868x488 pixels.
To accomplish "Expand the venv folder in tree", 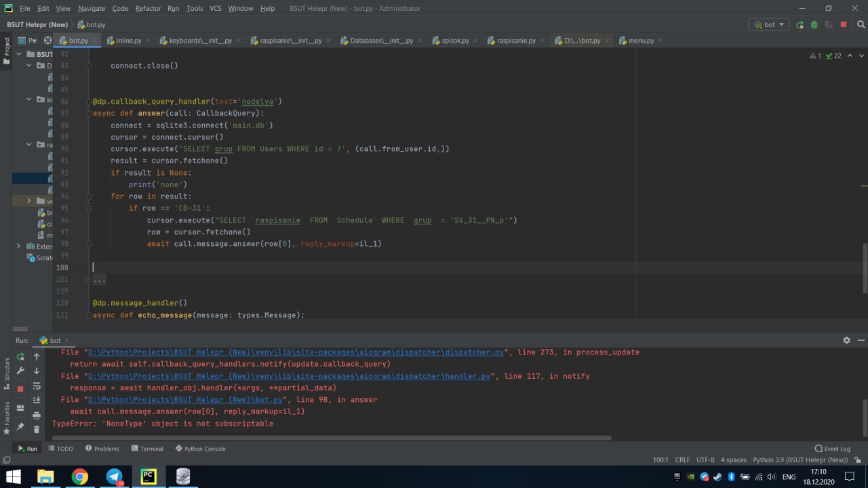I will 29,201.
